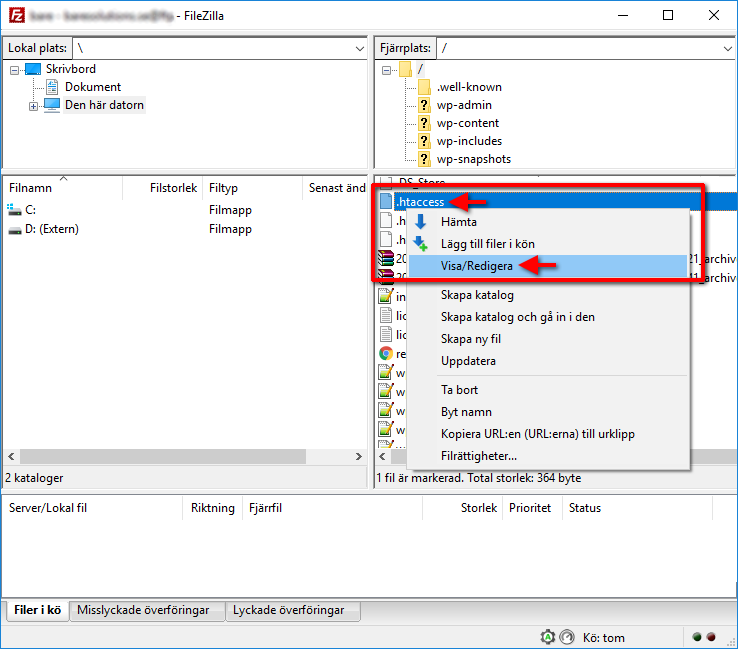Collapse the remote root folder node
This screenshot has width=738, height=649.
387,70
